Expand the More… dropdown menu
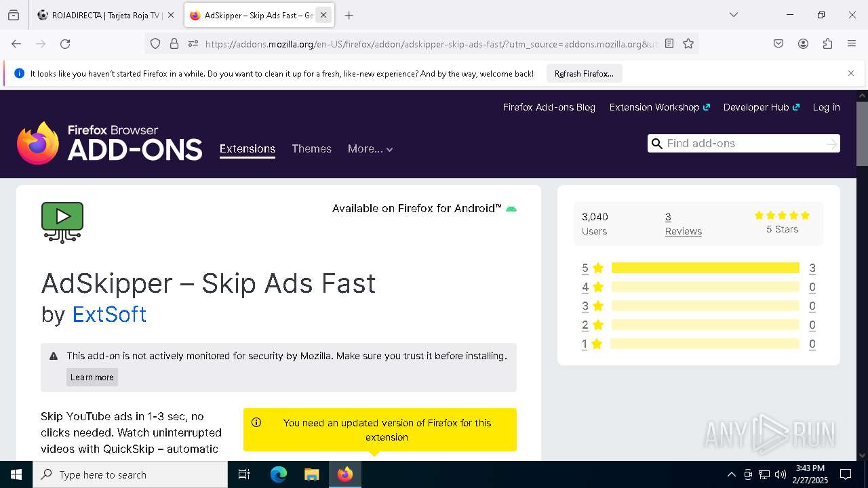The width and height of the screenshot is (868, 488). 370,149
